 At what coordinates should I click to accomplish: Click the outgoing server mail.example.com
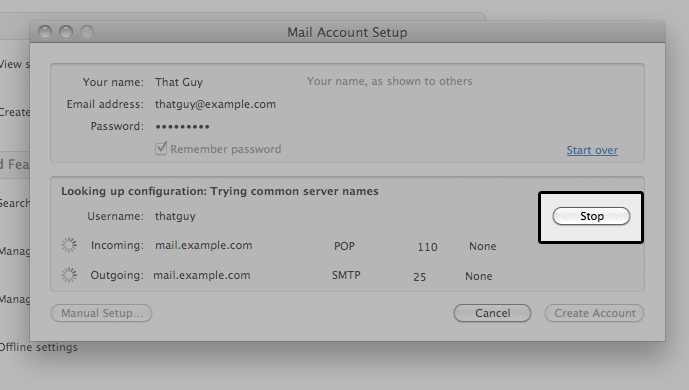(x=202, y=275)
